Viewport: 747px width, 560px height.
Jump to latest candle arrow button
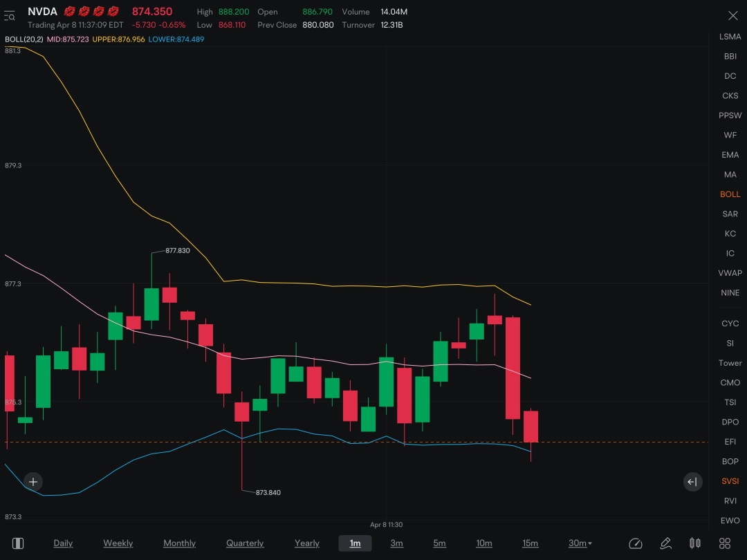(692, 482)
